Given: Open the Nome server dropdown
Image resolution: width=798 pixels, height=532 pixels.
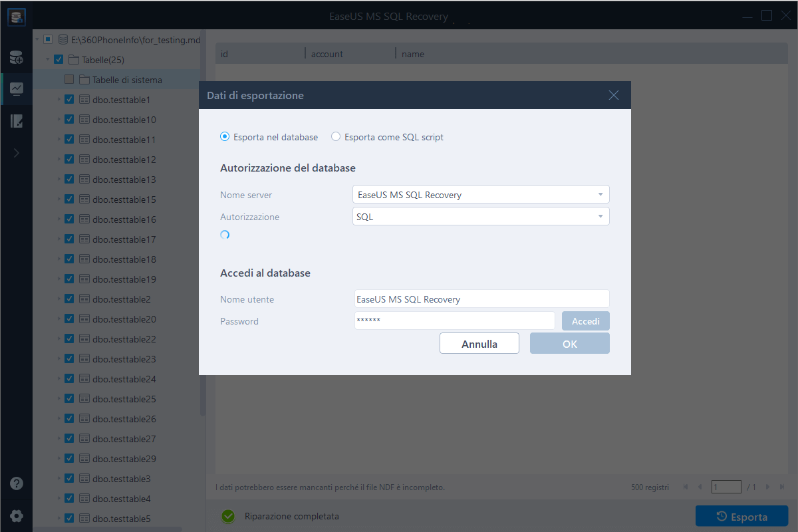Looking at the screenshot, I should coord(481,195).
